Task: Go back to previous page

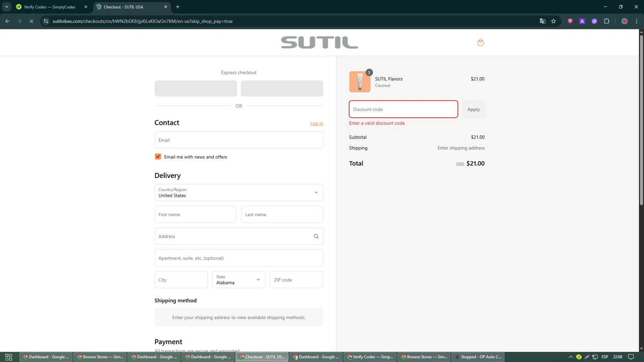Action: [7, 21]
